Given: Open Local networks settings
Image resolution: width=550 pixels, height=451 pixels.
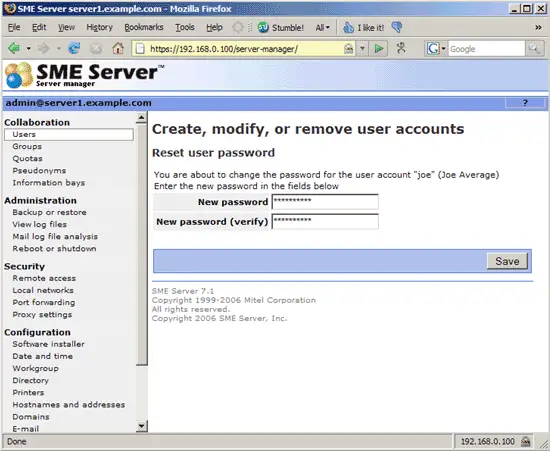Looking at the screenshot, I should click(x=43, y=290).
